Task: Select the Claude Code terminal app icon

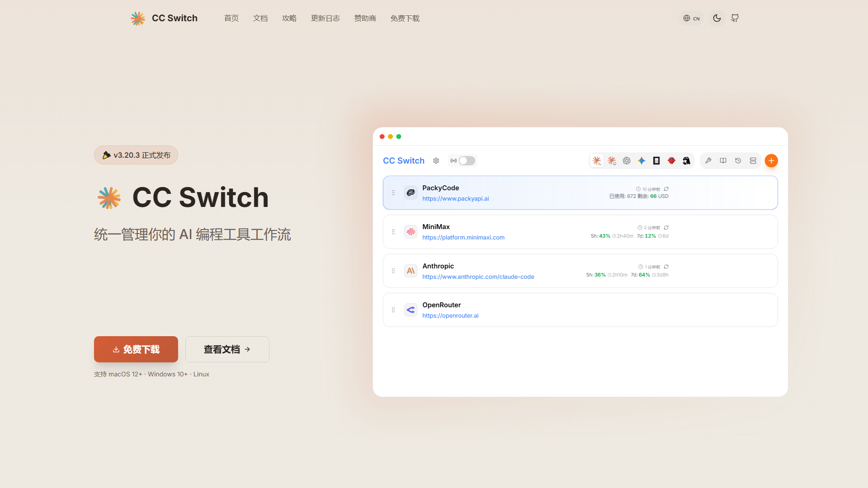Action: pos(597,161)
